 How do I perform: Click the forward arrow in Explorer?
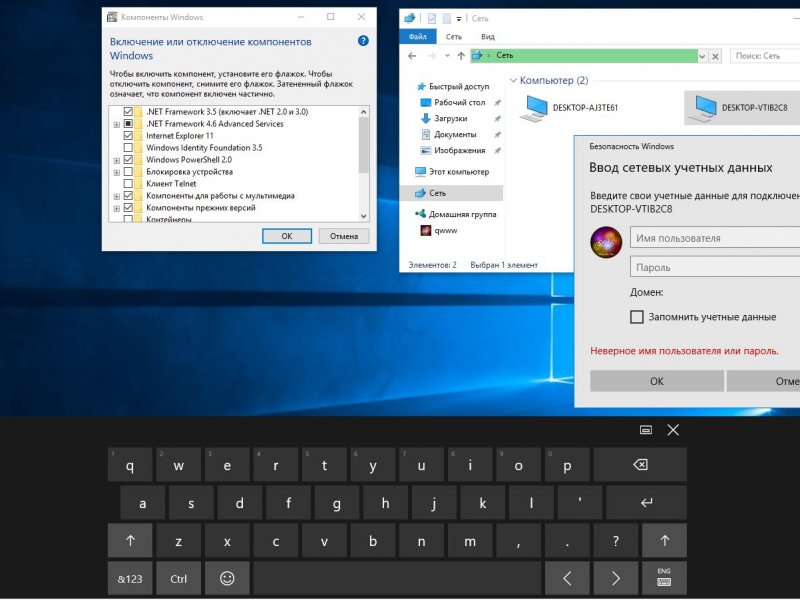[432, 56]
